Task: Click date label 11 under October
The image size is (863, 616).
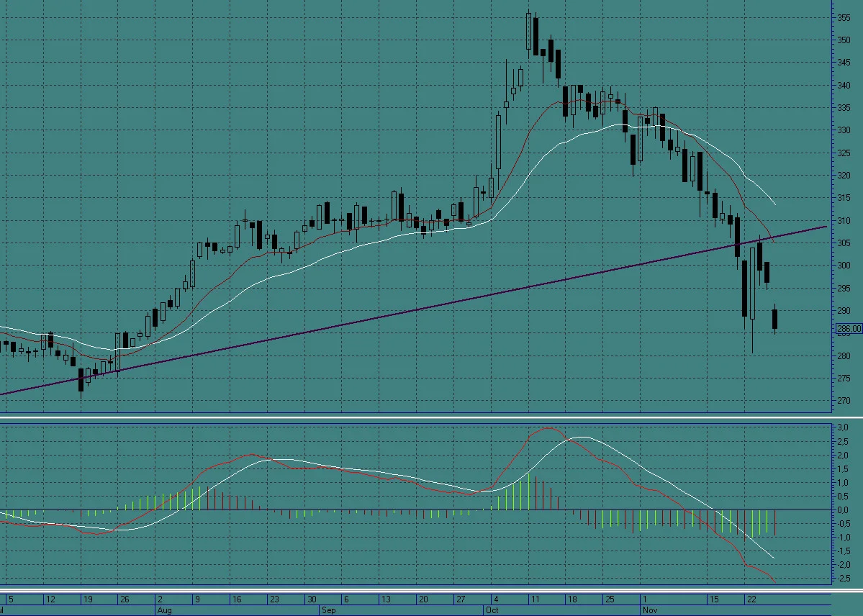Action: pyautogui.click(x=535, y=599)
